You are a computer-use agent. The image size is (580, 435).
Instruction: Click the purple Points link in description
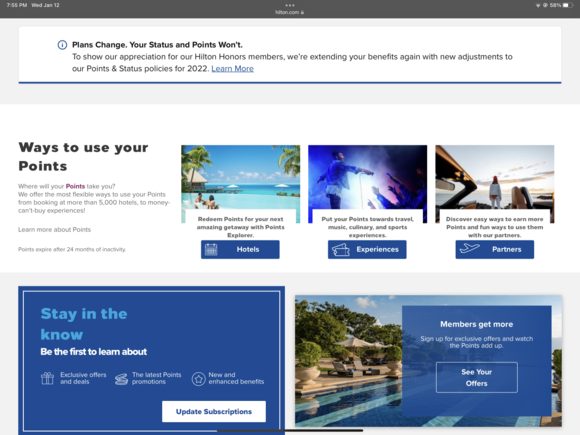75,186
